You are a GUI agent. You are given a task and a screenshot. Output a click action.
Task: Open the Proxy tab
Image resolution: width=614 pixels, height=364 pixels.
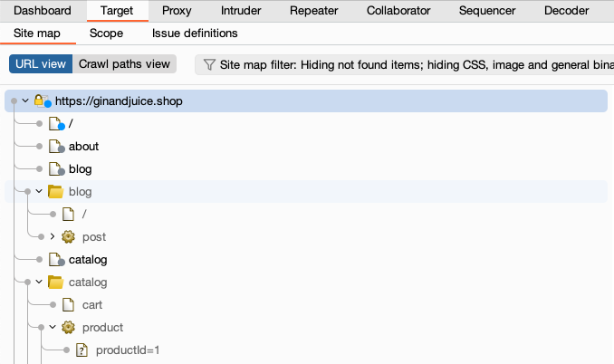(x=177, y=11)
